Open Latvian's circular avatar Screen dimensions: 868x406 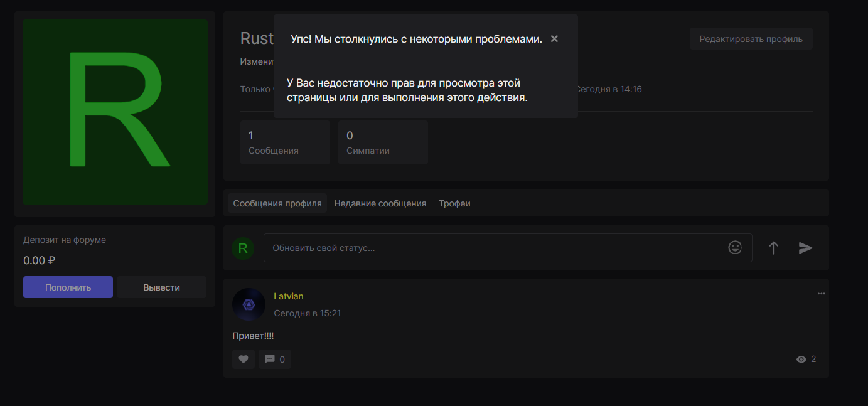tap(249, 304)
